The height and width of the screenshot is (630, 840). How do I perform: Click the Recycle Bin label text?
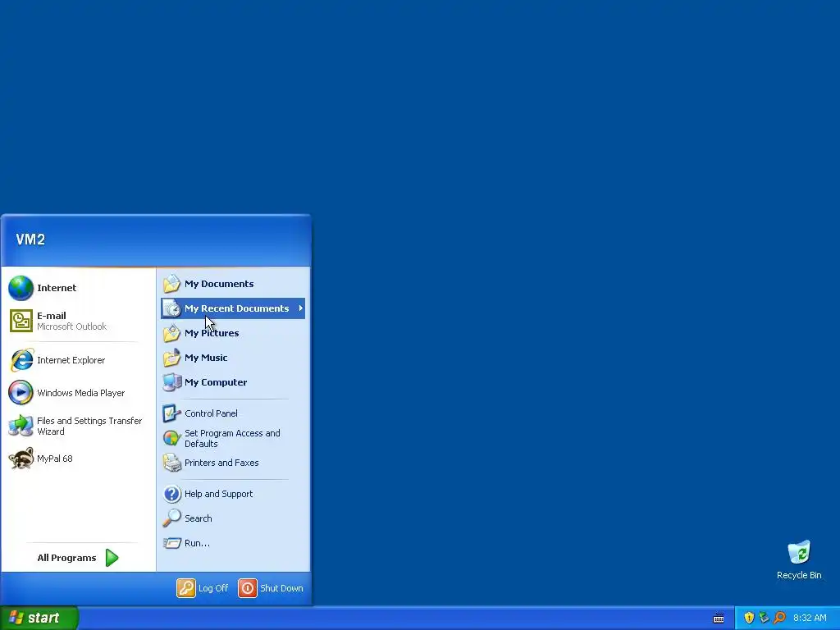(x=799, y=575)
